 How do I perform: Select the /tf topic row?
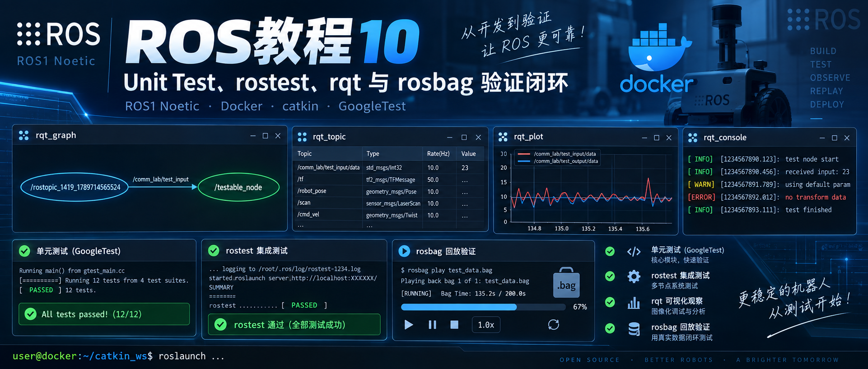click(x=389, y=180)
